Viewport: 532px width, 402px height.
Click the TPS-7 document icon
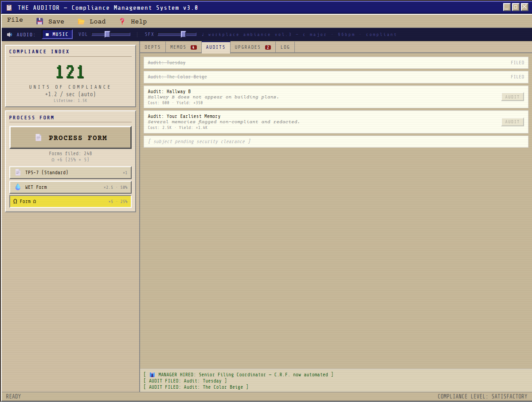coord(18,172)
